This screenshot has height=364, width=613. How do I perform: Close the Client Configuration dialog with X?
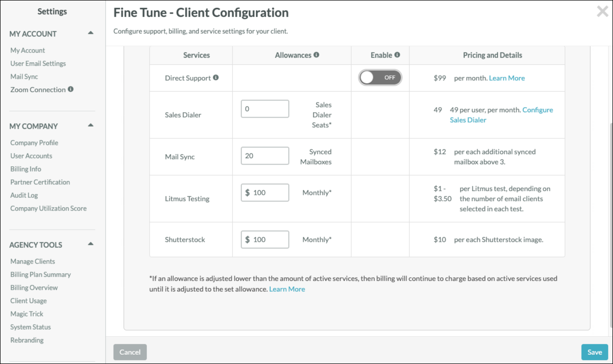click(x=602, y=12)
